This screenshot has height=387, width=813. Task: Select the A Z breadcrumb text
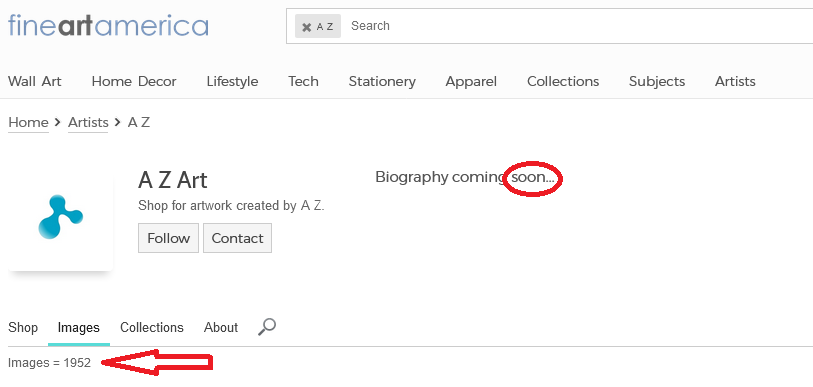(x=139, y=122)
